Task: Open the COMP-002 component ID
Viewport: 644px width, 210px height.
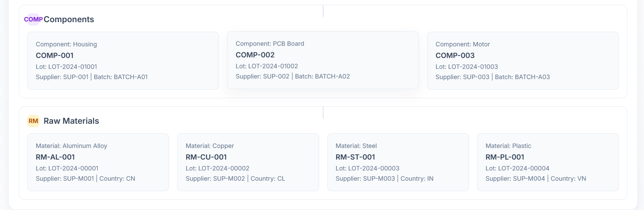Action: pos(255,55)
